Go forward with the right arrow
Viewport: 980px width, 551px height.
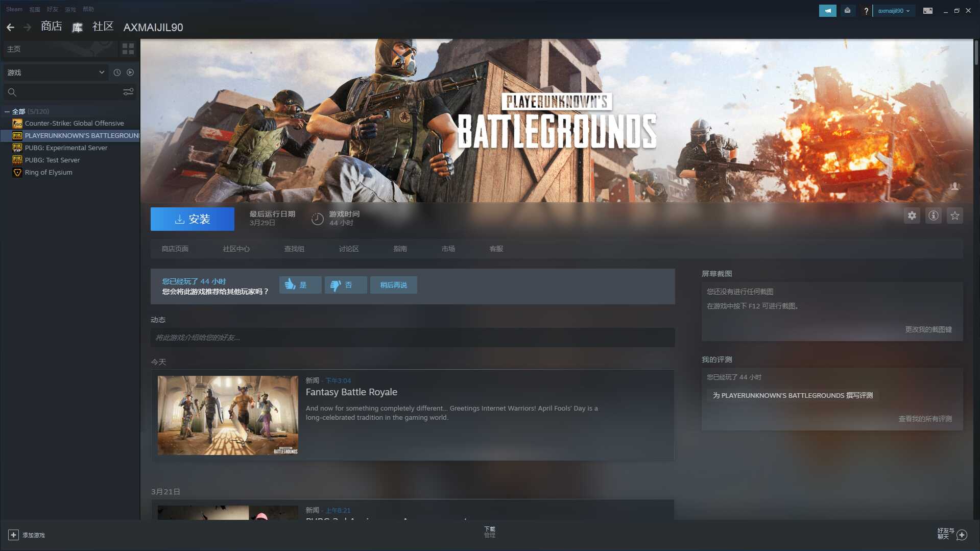[28, 27]
